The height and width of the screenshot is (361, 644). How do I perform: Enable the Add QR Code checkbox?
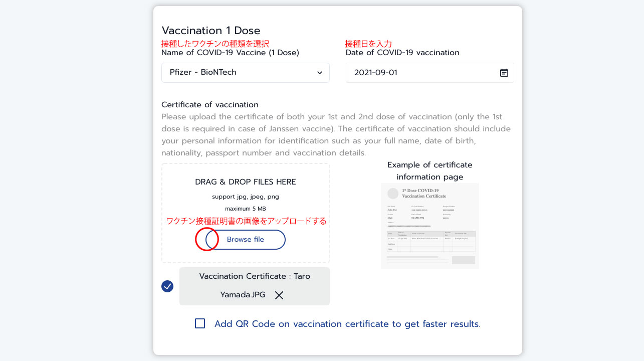coord(200,323)
